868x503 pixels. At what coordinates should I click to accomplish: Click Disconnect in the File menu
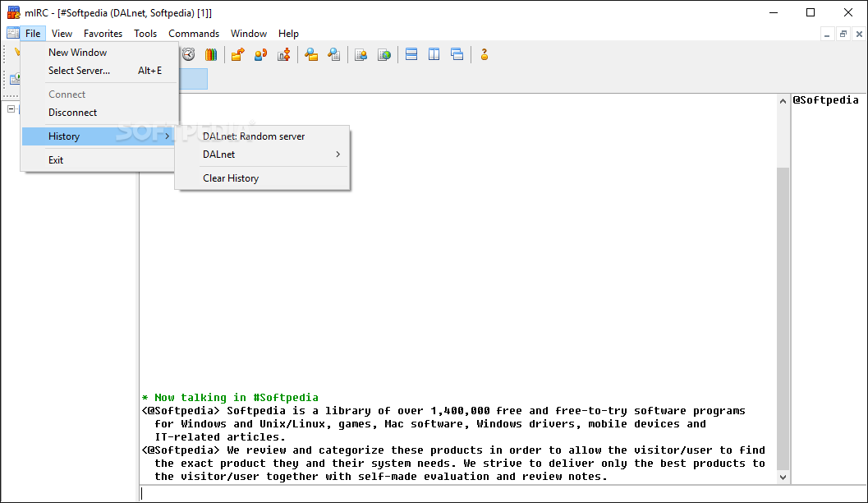tap(99, 113)
